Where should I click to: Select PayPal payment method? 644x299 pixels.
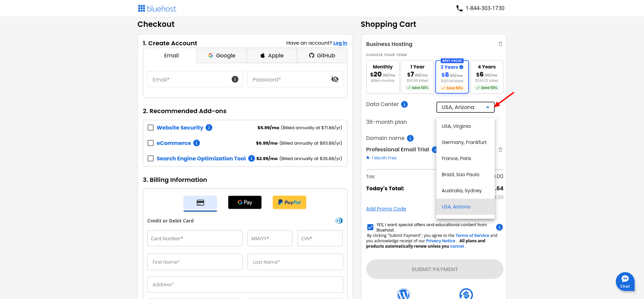coord(289,202)
